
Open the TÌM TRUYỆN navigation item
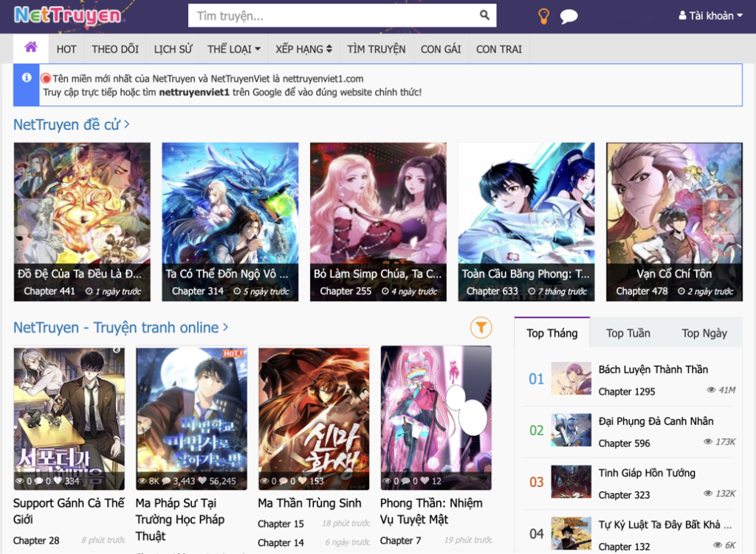[x=377, y=49]
